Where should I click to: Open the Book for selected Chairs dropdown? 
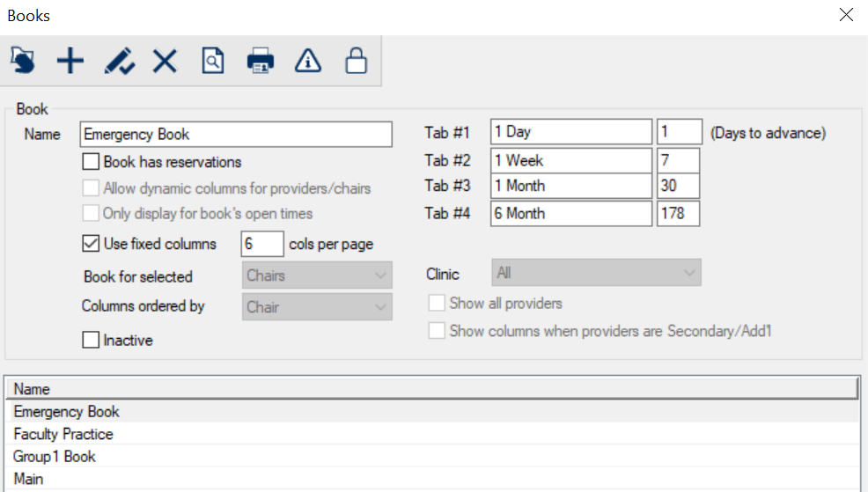click(x=317, y=276)
